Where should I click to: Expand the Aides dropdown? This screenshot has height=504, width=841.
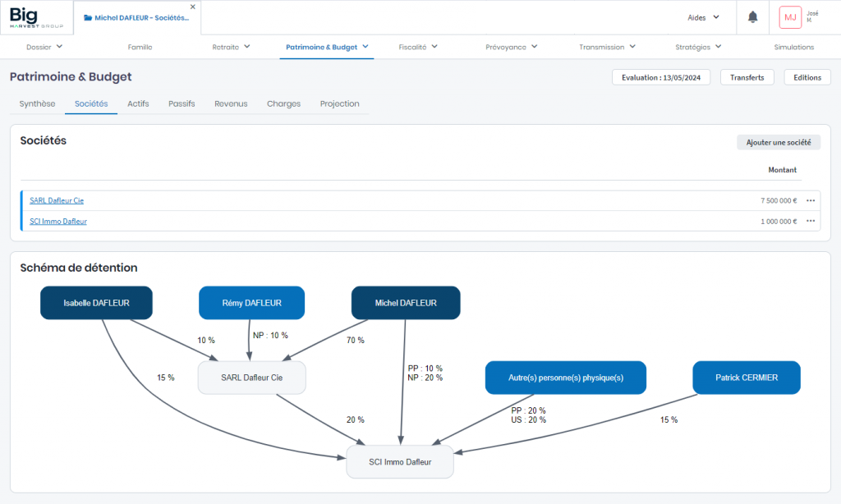click(x=703, y=17)
